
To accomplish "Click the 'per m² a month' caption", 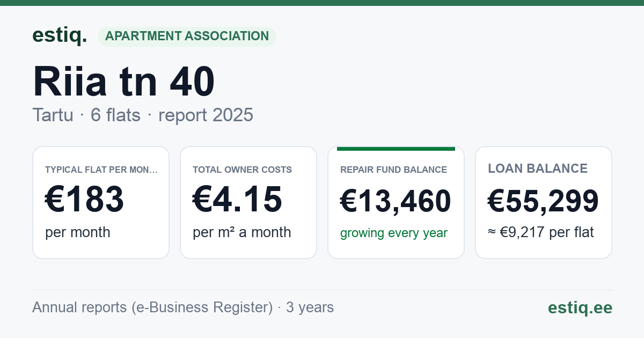I will (x=242, y=232).
